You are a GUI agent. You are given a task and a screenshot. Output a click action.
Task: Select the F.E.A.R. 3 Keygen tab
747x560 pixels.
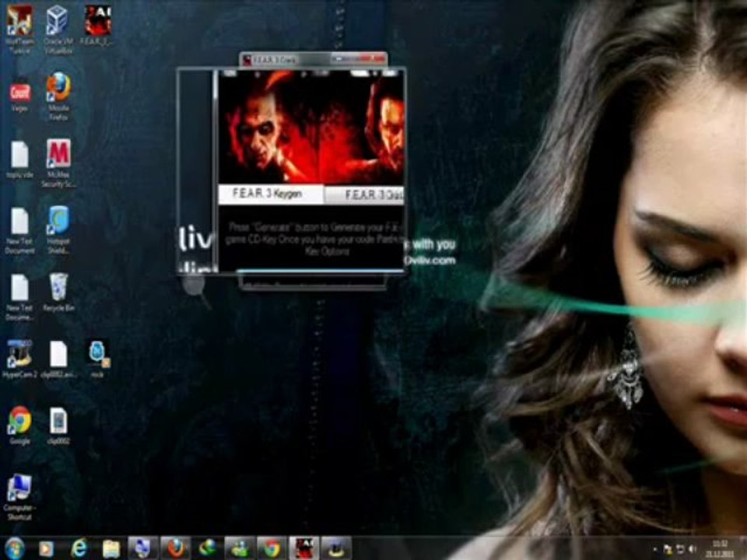[x=271, y=194]
